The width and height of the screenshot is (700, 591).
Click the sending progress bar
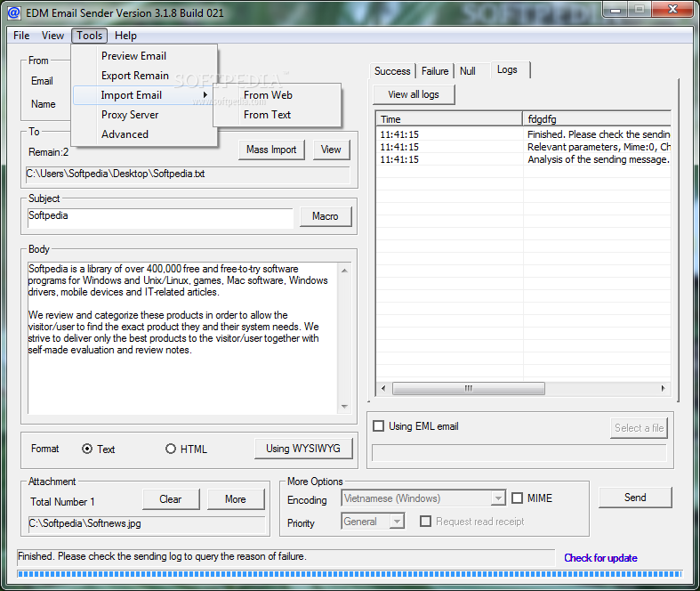[350, 573]
